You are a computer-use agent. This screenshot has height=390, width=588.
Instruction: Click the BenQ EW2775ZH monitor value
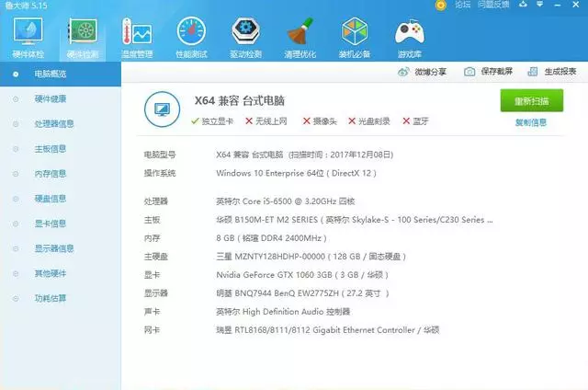[x=302, y=293]
